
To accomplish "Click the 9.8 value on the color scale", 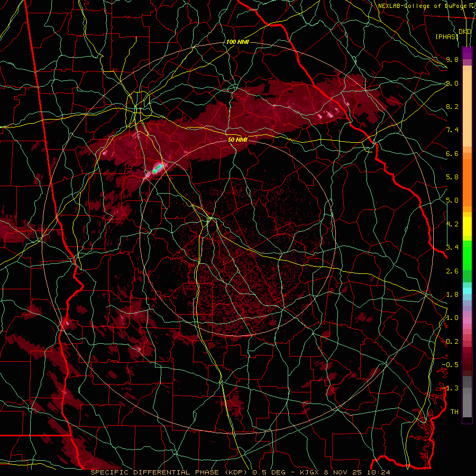I will [x=452, y=59].
